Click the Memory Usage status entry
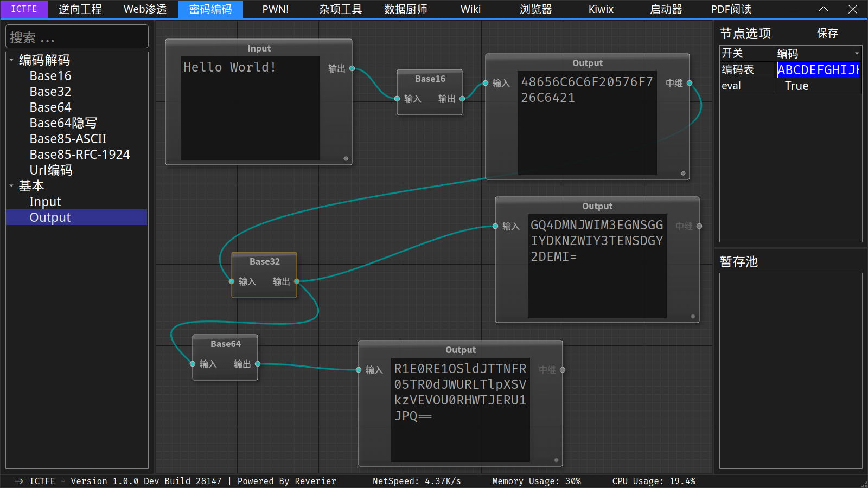 [x=537, y=481]
